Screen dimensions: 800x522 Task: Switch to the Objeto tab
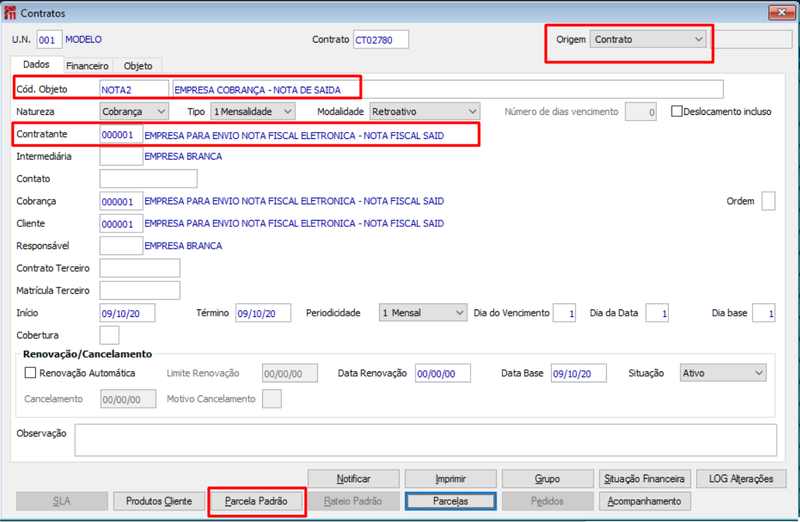pyautogui.click(x=138, y=66)
